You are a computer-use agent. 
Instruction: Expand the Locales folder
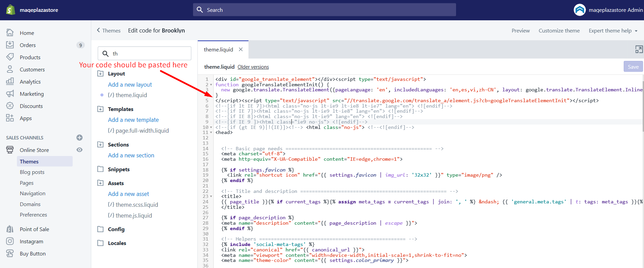(100, 243)
